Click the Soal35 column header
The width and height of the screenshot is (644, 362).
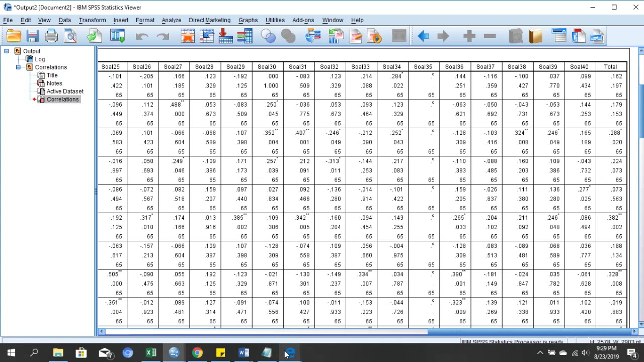[423, 67]
